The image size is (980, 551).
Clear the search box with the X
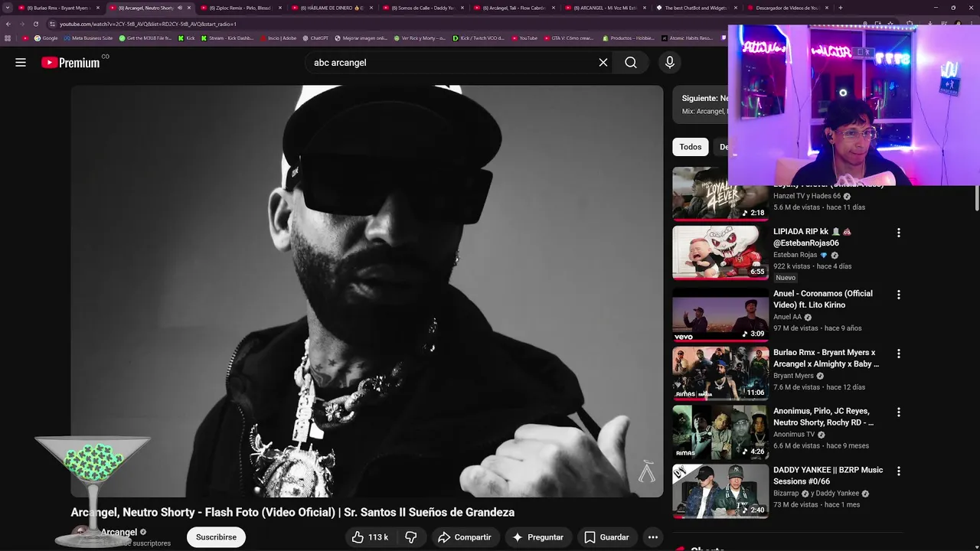click(x=603, y=63)
